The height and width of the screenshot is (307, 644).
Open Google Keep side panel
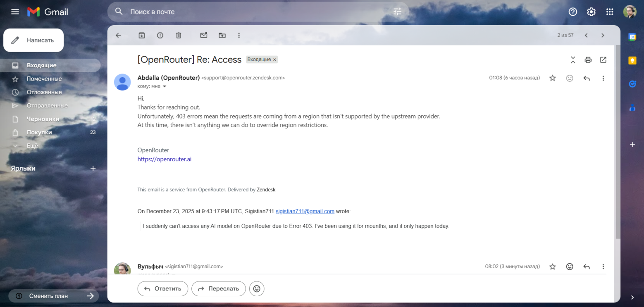pyautogui.click(x=632, y=61)
